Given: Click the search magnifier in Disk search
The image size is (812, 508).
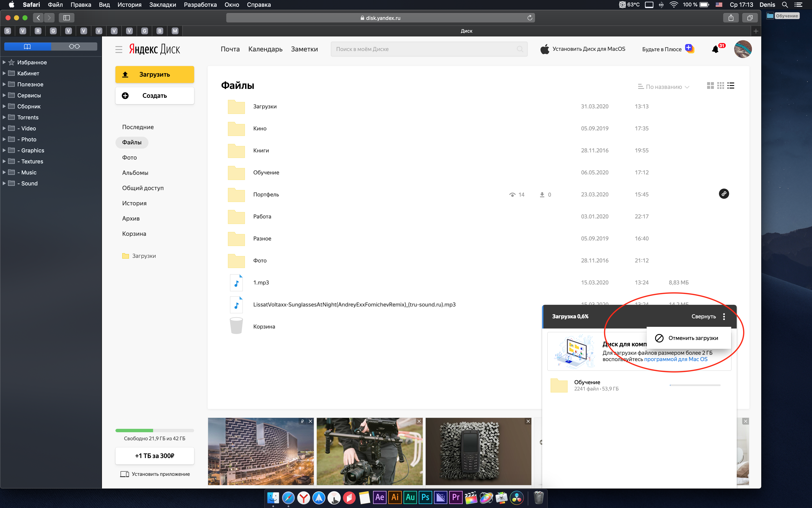Looking at the screenshot, I should click(x=520, y=49).
